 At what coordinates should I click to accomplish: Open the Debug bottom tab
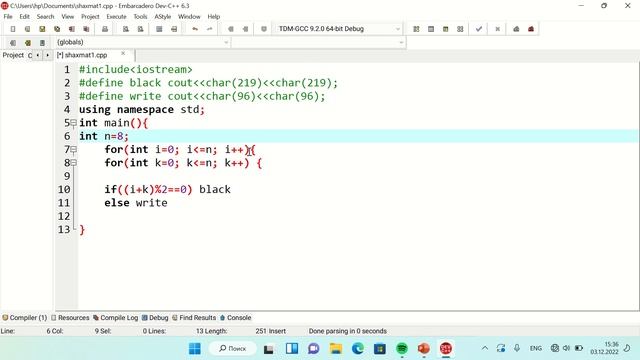[x=155, y=318]
